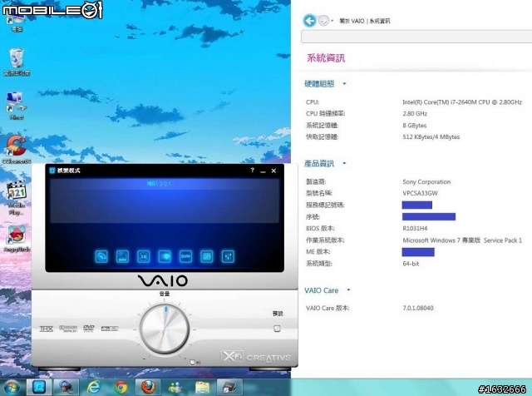Image resolution: width=532 pixels, height=396 pixels.
Task: Open Google Chrome from the taskbar
Action: pyautogui.click(x=121, y=387)
